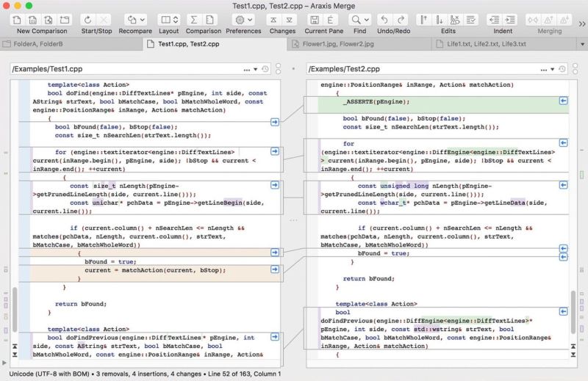Open the Flower1.jpg, Flower2.jpg tab
The height and width of the screenshot is (381, 588).
[x=359, y=44]
